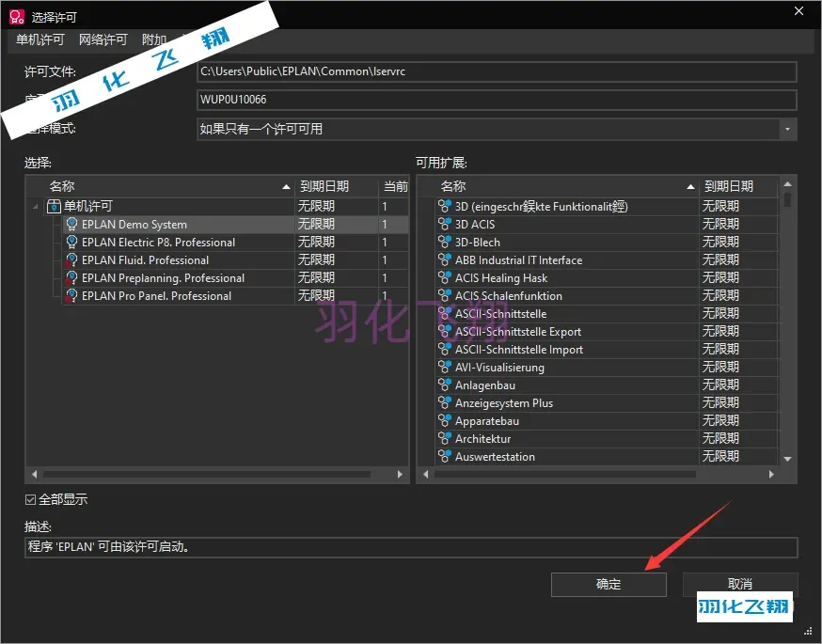
Task: Toggle the 全部显示 checkbox
Action: tap(30, 499)
